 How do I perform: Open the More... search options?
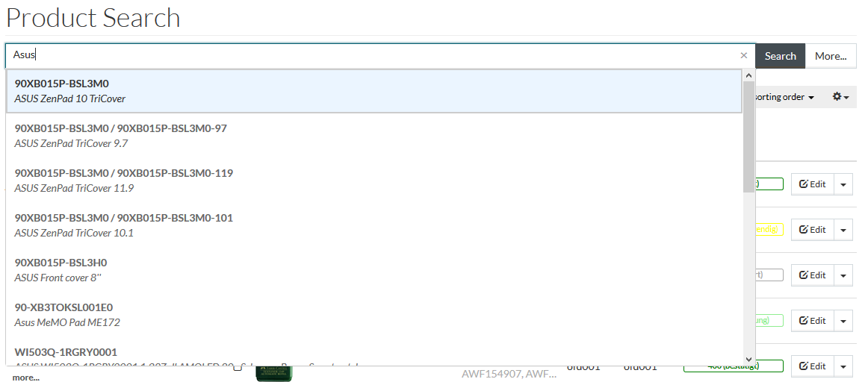(831, 56)
